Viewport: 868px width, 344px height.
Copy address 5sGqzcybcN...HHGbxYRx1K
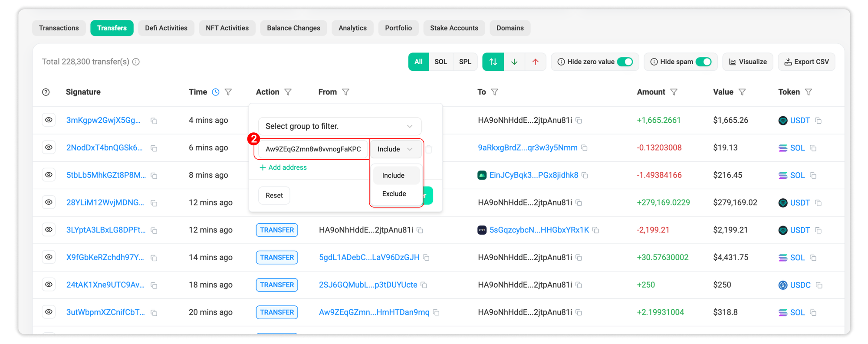(596, 230)
